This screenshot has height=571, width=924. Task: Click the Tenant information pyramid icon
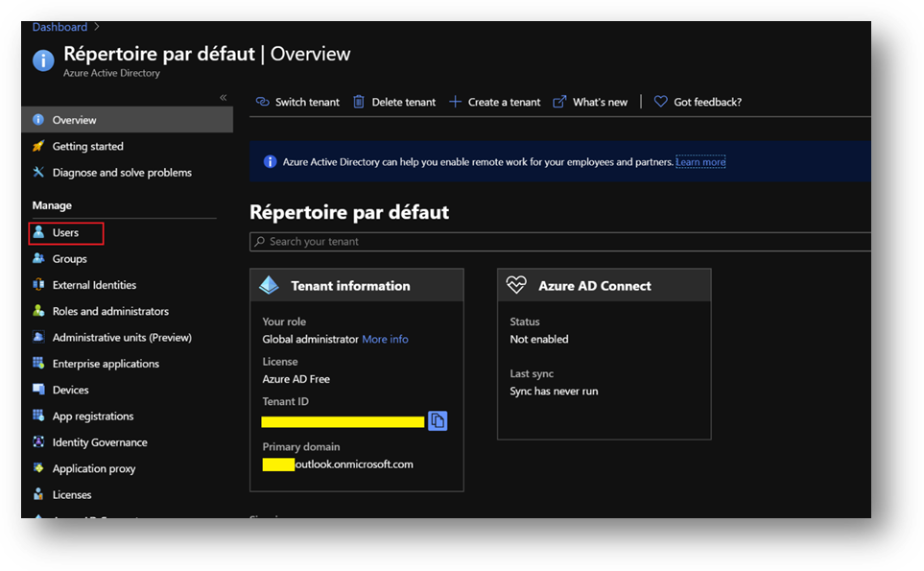point(270,285)
